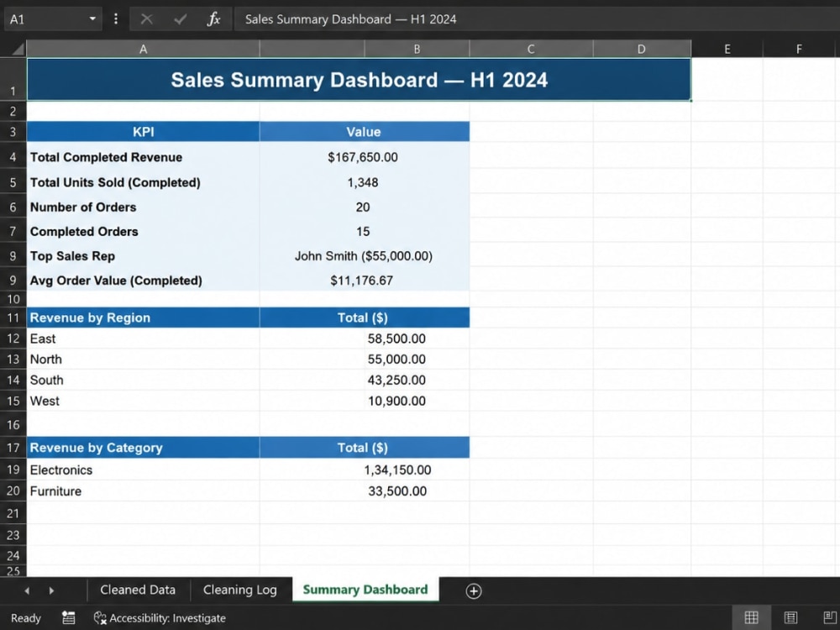Select column E header

(x=727, y=50)
